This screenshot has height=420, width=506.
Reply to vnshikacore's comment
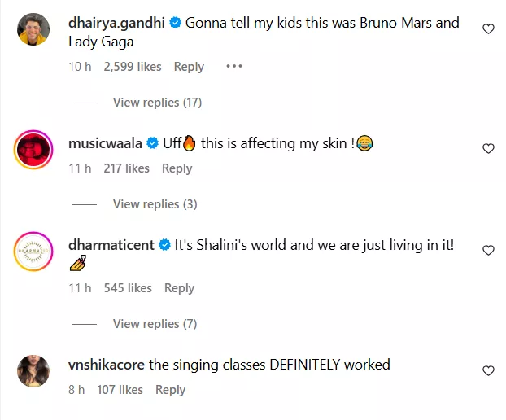pyautogui.click(x=170, y=390)
